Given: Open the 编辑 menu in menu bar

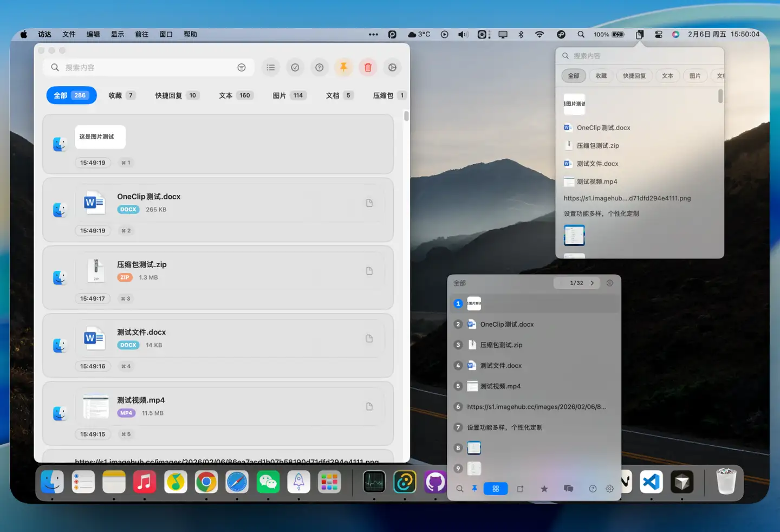Looking at the screenshot, I should tap(93, 34).
